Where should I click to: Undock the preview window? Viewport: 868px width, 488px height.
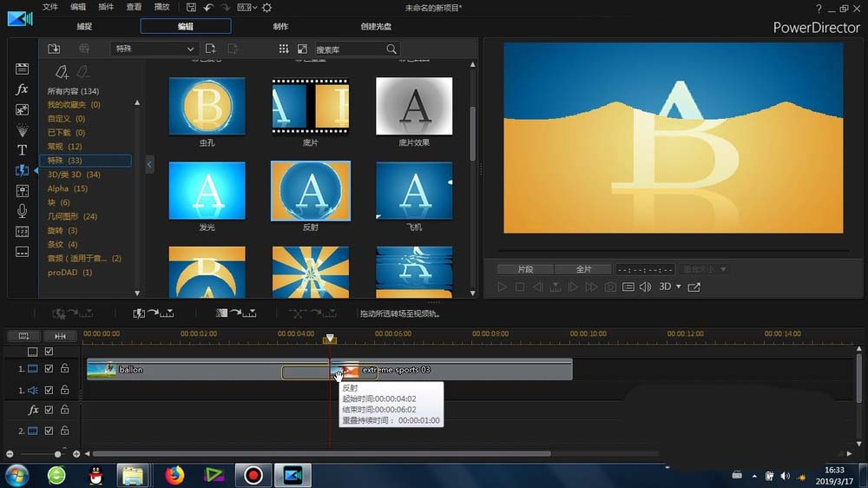(694, 287)
